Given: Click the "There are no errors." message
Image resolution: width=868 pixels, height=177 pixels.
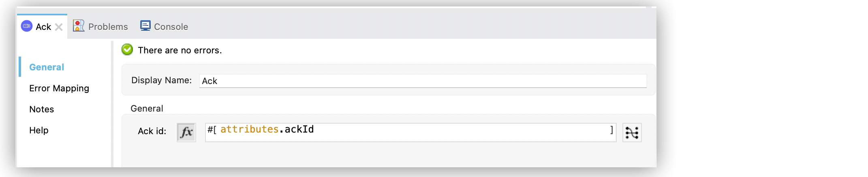Looking at the screenshot, I should (180, 50).
